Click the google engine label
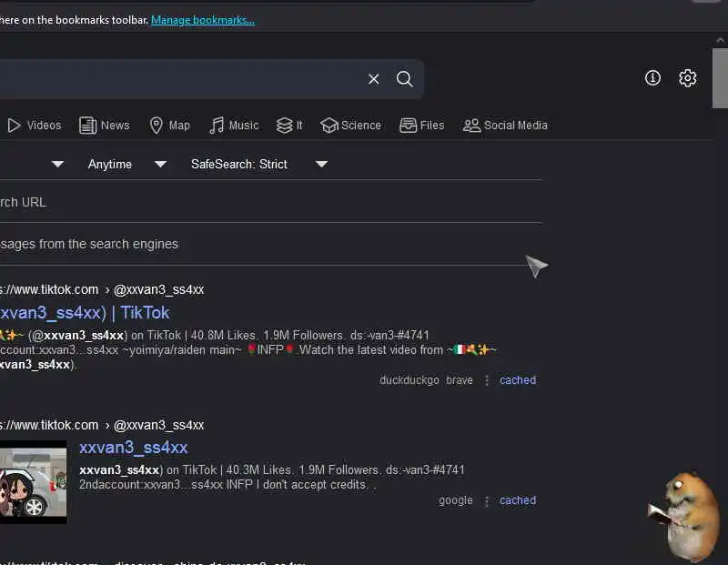This screenshot has height=565, width=728. pyautogui.click(x=456, y=500)
